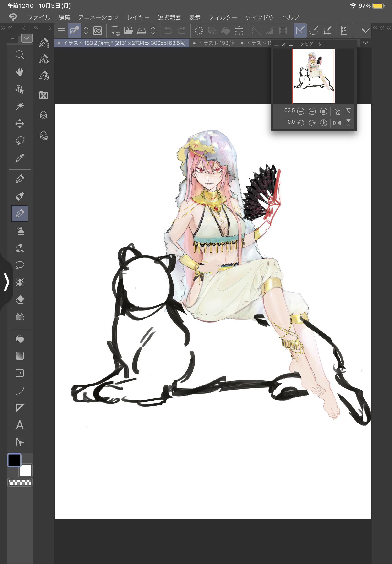Switch to transparent color swatch

click(x=20, y=482)
